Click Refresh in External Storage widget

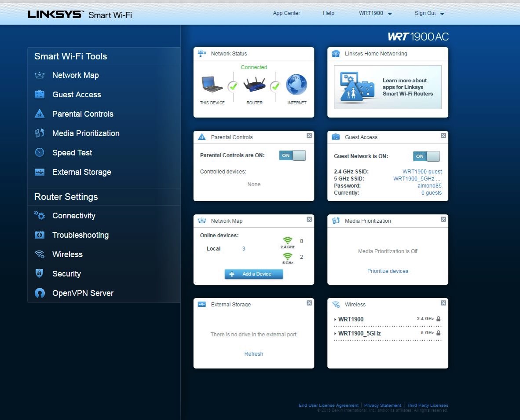click(254, 354)
